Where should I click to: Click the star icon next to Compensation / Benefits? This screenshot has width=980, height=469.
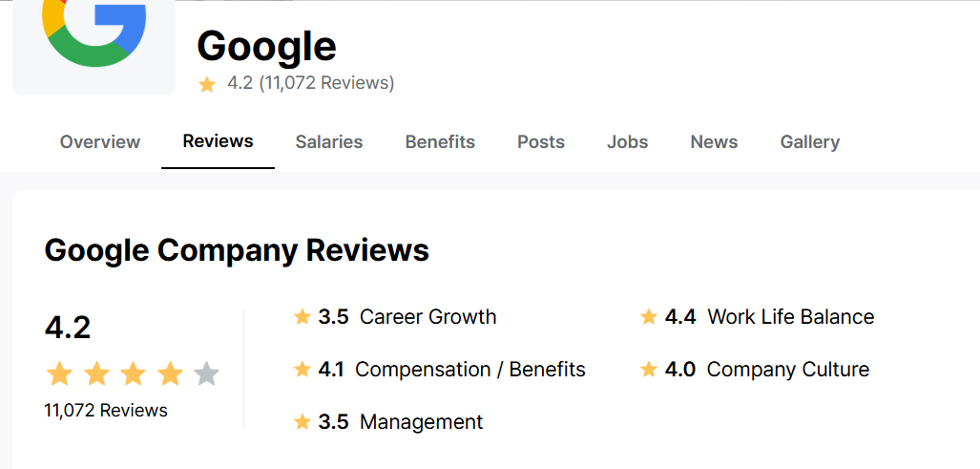pos(302,370)
